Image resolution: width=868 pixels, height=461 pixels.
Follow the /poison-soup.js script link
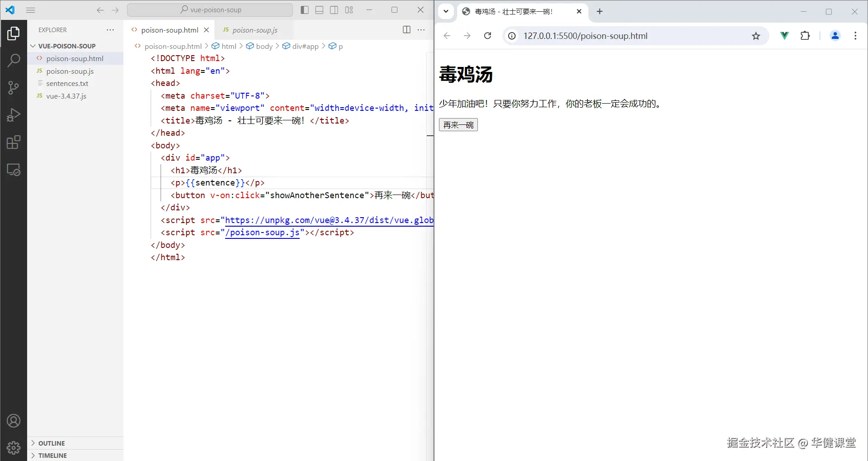point(262,233)
